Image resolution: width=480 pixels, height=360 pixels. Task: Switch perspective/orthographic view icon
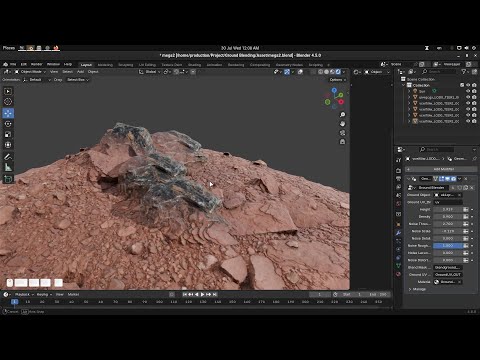point(342,142)
